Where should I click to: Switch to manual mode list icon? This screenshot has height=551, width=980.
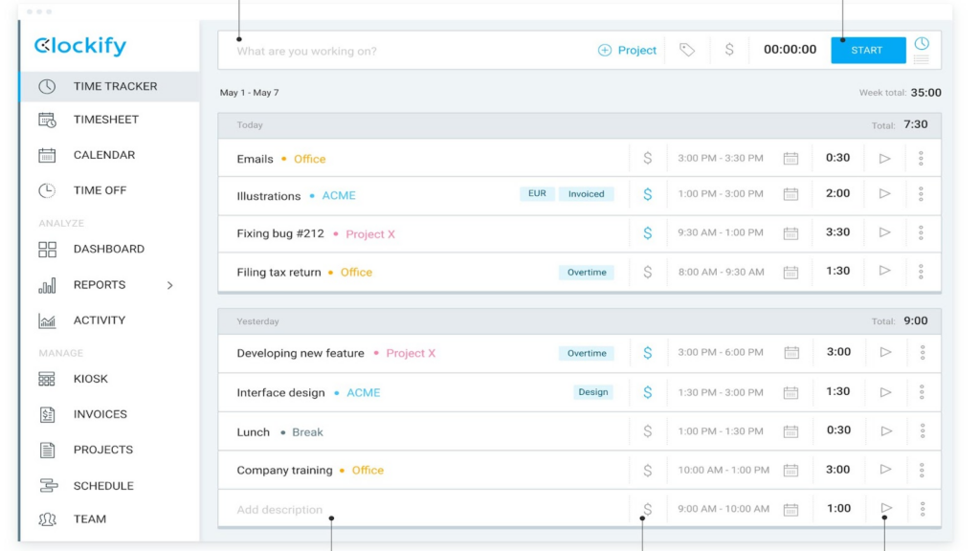[922, 60]
